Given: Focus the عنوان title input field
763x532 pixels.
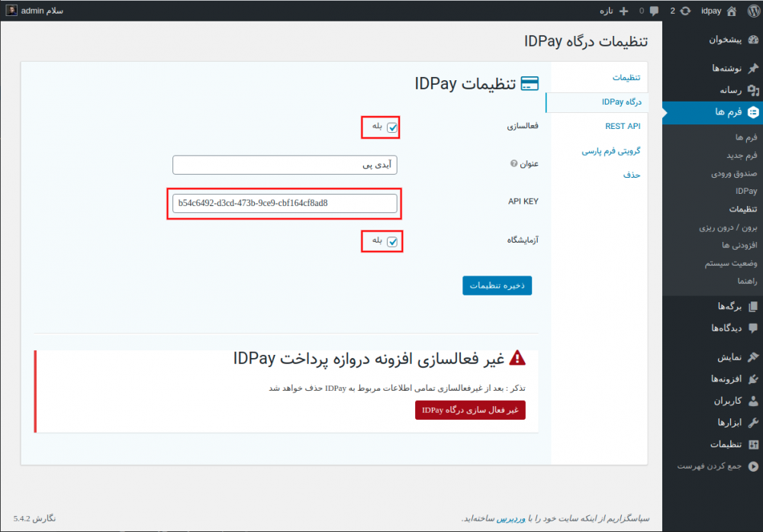Looking at the screenshot, I should tap(285, 165).
